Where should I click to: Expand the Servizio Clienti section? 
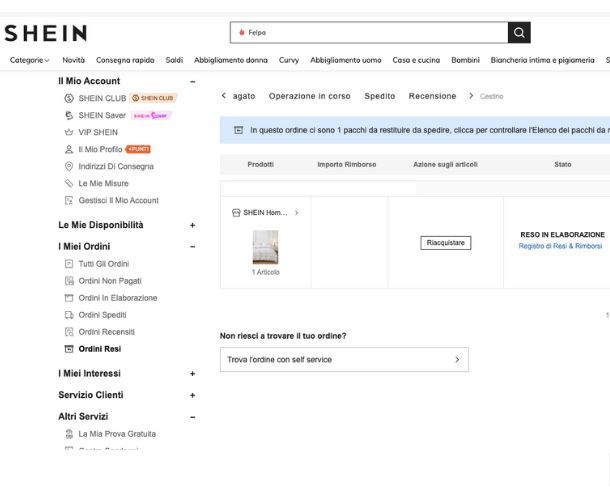click(x=193, y=395)
